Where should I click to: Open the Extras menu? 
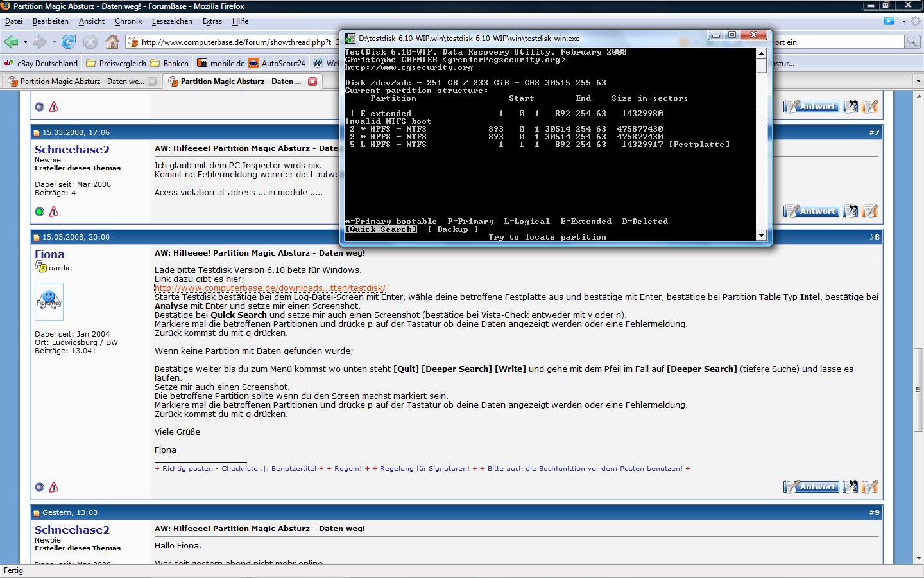coord(212,21)
